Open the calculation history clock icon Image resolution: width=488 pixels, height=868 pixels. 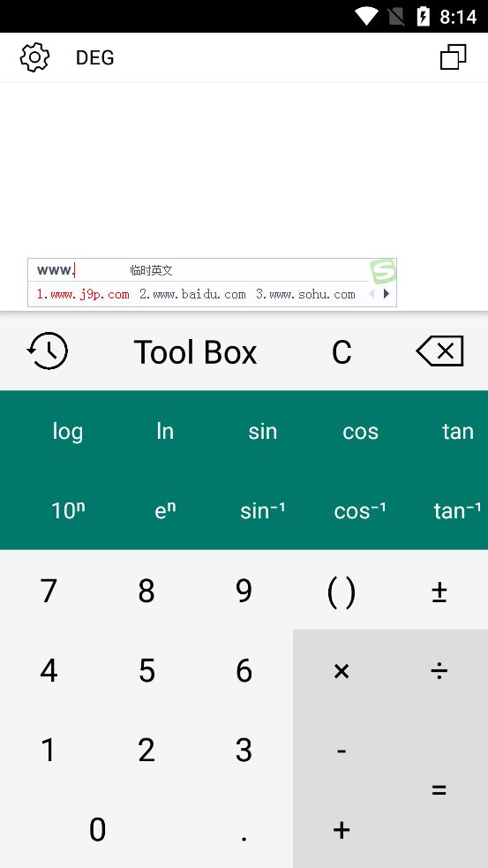pyautogui.click(x=47, y=351)
